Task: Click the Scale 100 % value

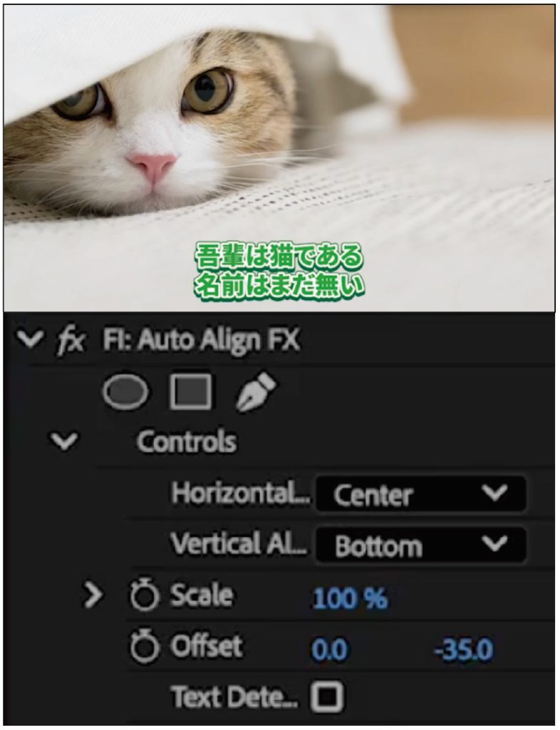Action: coord(351,598)
